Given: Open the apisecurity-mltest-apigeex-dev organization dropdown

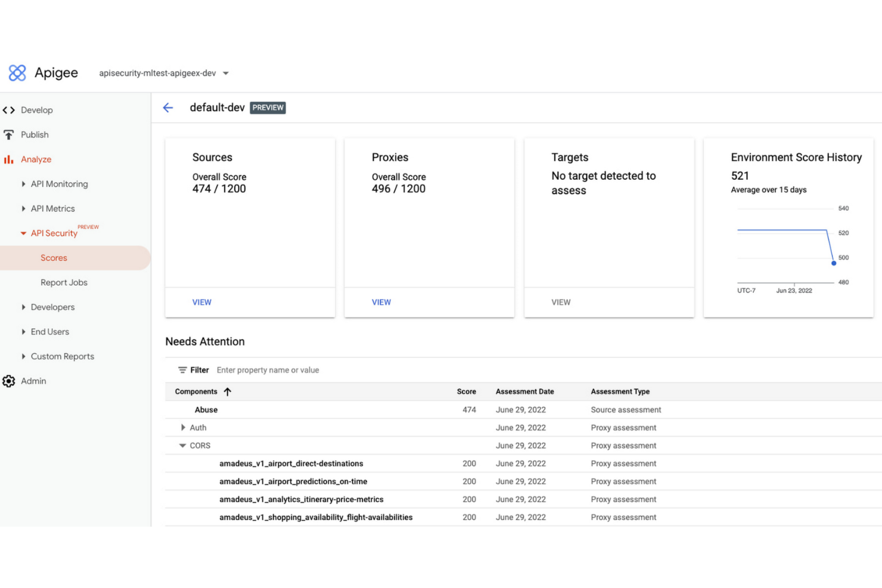Looking at the screenshot, I should pyautogui.click(x=164, y=73).
